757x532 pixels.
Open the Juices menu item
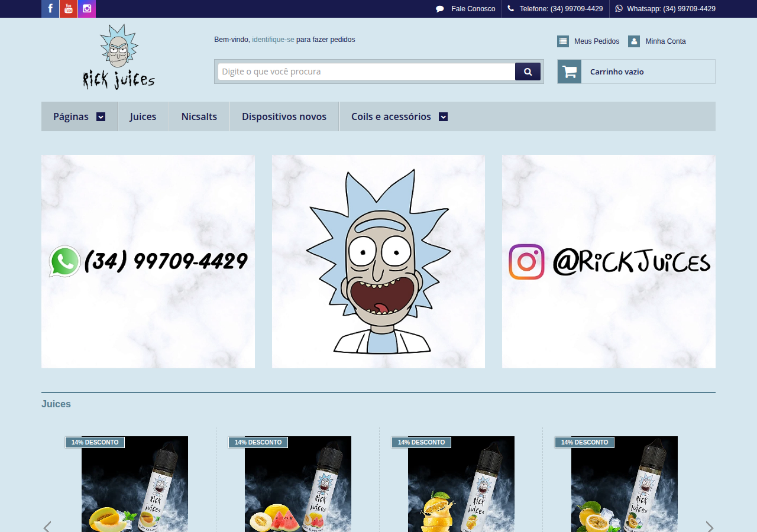[143, 116]
